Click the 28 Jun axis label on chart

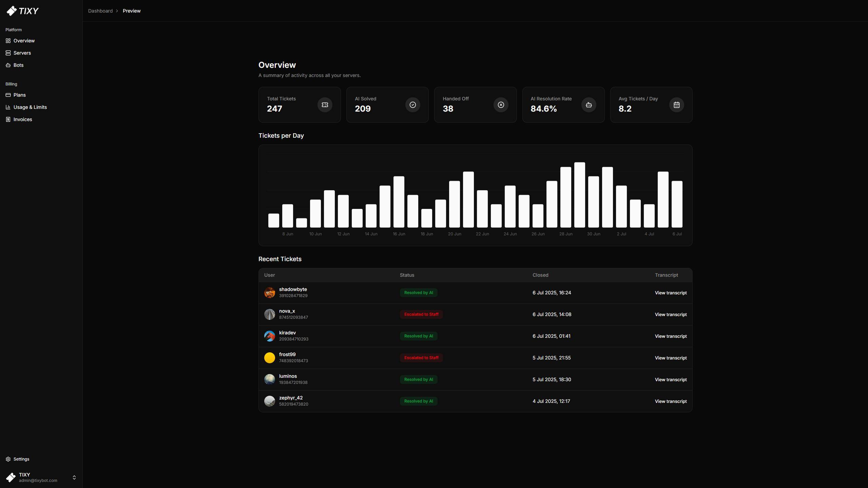(x=566, y=234)
